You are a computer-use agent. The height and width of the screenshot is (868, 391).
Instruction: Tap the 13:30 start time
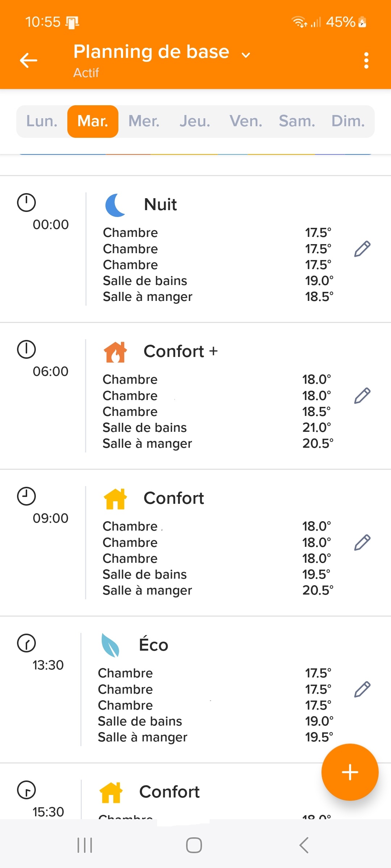point(48,665)
